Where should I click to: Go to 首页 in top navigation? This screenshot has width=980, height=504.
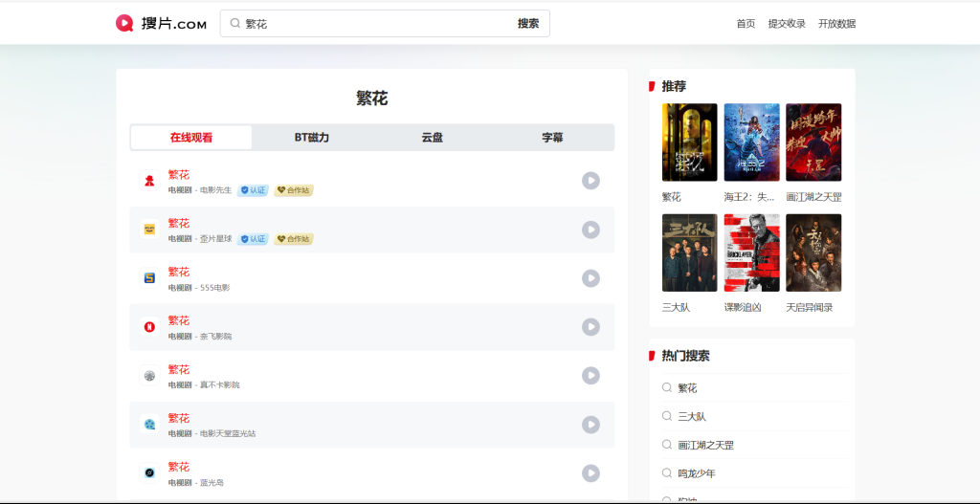tap(746, 24)
